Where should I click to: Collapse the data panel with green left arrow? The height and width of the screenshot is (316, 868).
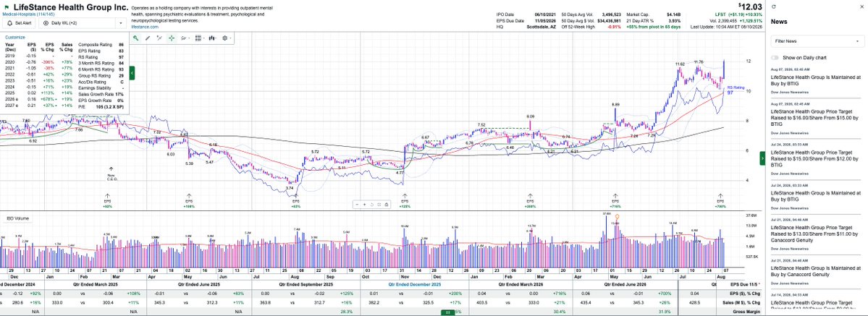pos(132,72)
